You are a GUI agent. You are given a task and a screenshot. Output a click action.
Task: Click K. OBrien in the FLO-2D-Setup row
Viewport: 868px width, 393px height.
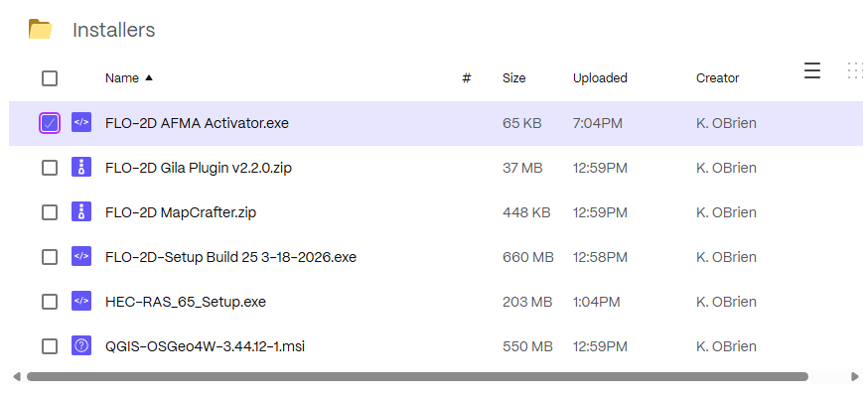coord(726,257)
